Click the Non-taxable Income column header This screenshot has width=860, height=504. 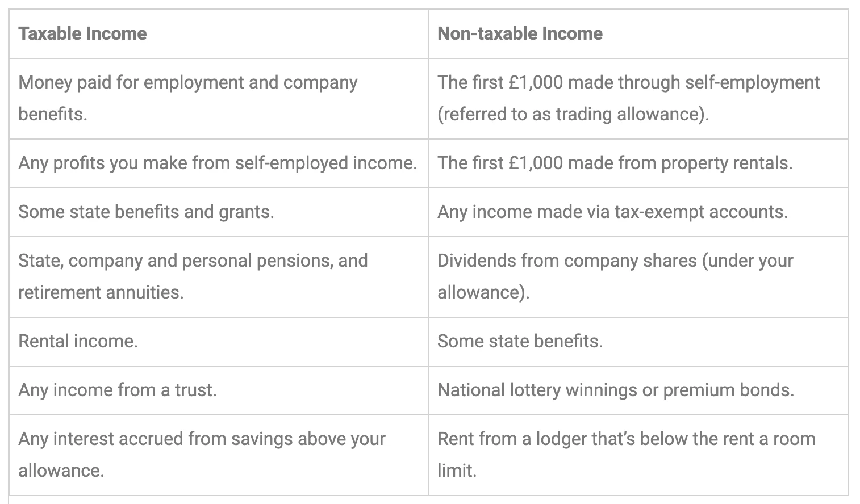[638, 33]
